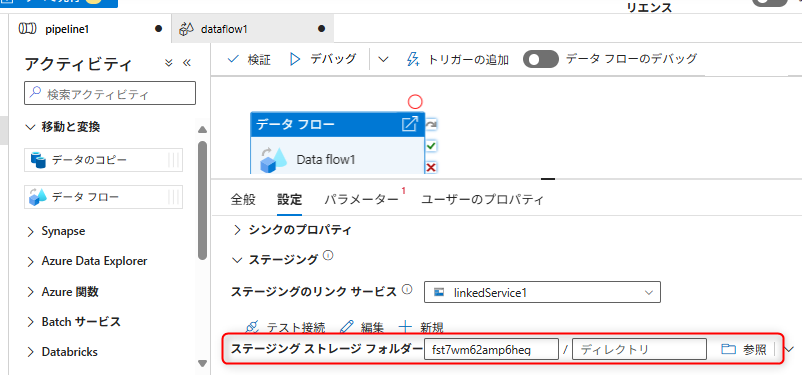Click the skip arrow connector icon on activity
This screenshot has width=802, height=375.
[x=431, y=124]
